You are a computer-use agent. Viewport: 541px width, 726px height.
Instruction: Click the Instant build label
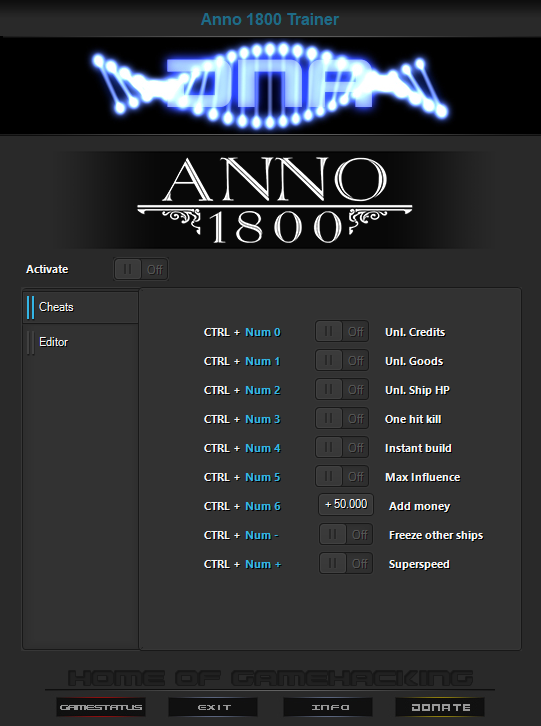[418, 448]
